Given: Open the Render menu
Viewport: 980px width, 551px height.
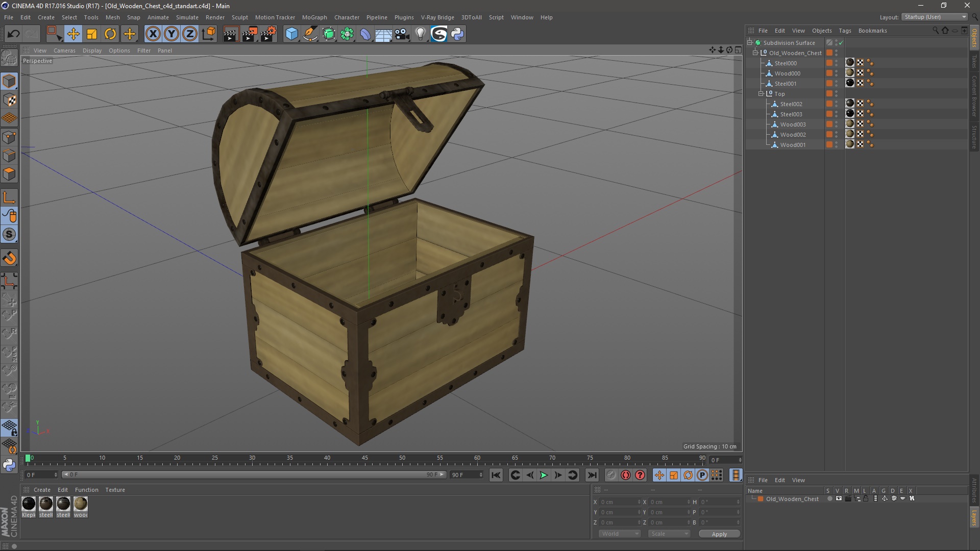Looking at the screenshot, I should click(215, 17).
